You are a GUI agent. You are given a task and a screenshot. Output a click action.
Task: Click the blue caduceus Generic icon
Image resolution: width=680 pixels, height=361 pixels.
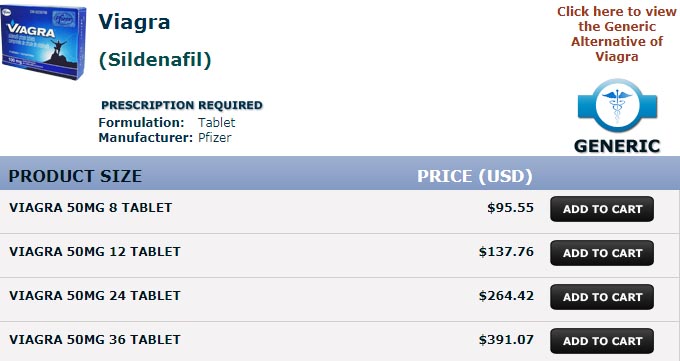tap(617, 106)
